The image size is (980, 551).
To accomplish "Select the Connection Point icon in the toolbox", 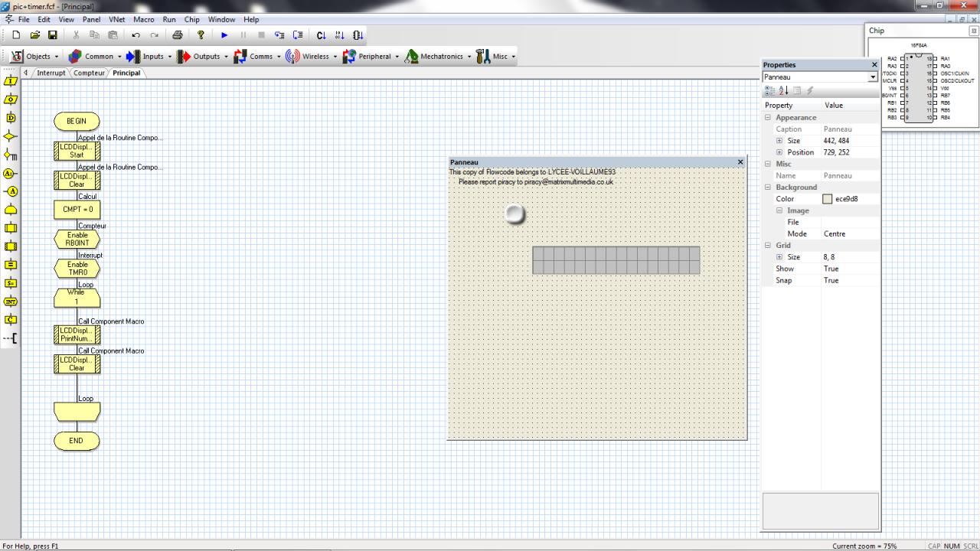I will coord(11,174).
